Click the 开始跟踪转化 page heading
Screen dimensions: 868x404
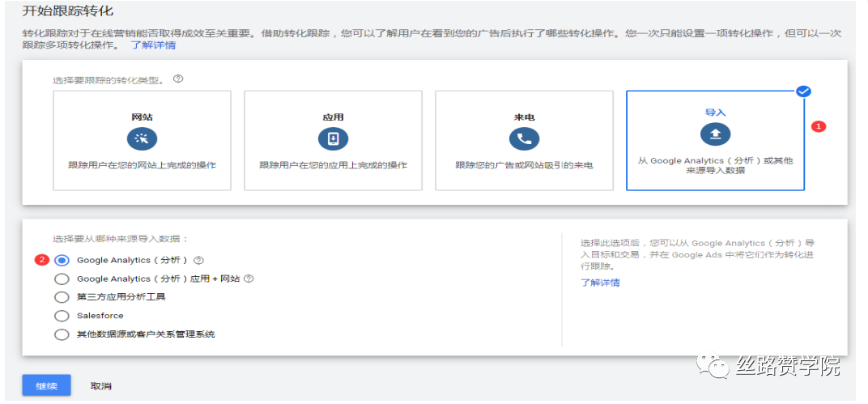coord(68,11)
